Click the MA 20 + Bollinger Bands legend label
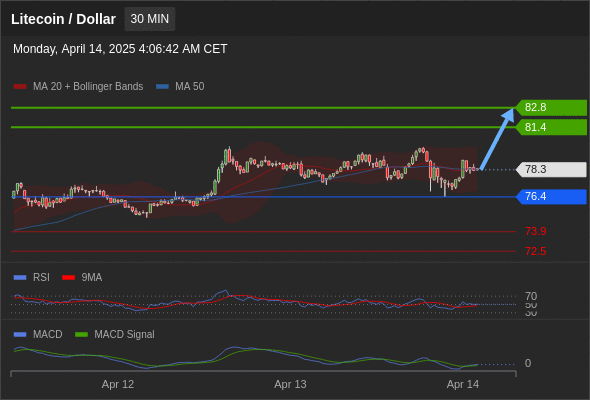 [x=88, y=87]
